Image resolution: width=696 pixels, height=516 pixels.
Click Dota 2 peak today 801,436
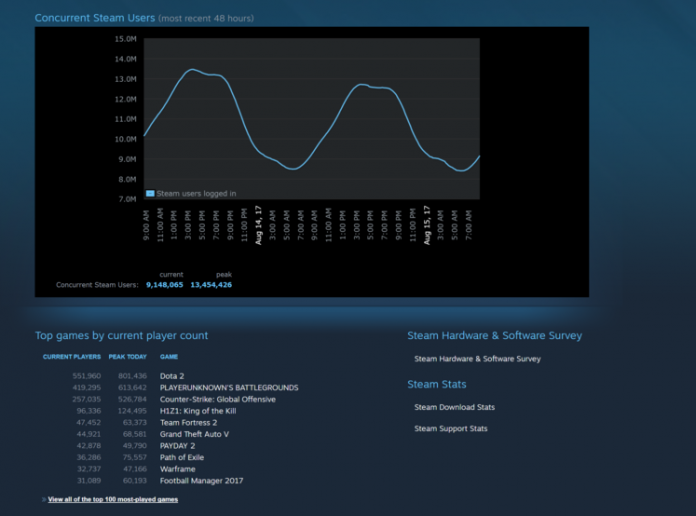132,376
